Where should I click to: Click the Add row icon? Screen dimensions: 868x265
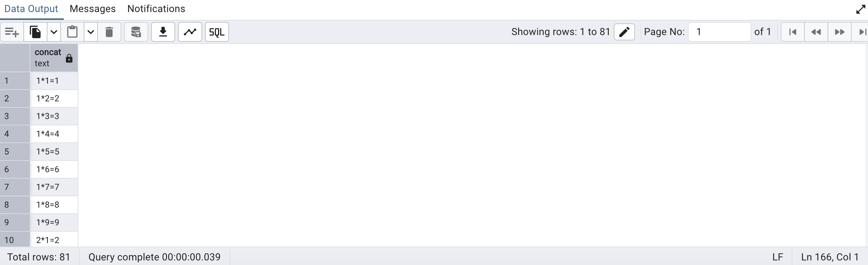point(12,32)
